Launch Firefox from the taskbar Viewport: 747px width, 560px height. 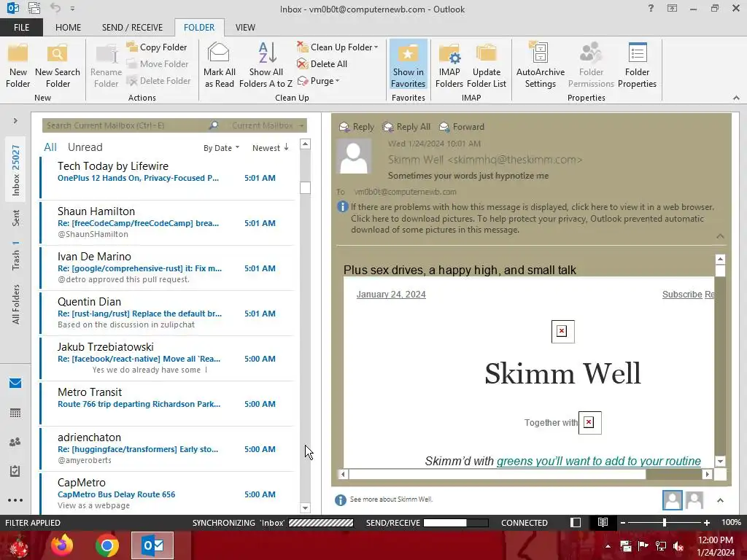click(x=62, y=545)
